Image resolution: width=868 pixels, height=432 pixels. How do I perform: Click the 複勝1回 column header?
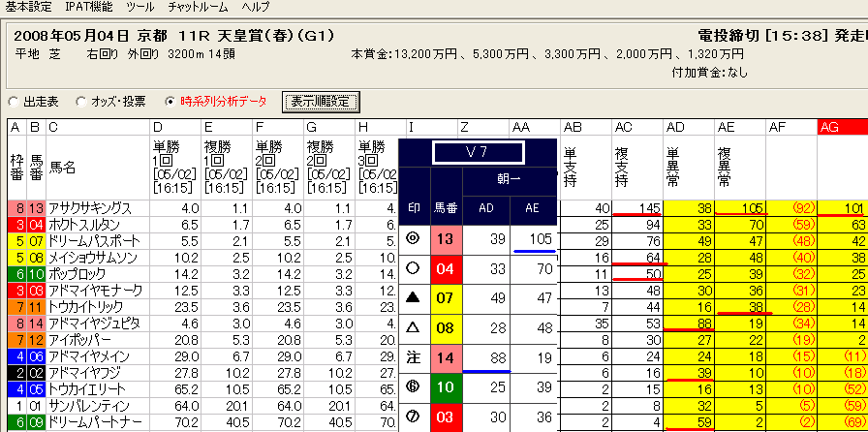click(227, 168)
